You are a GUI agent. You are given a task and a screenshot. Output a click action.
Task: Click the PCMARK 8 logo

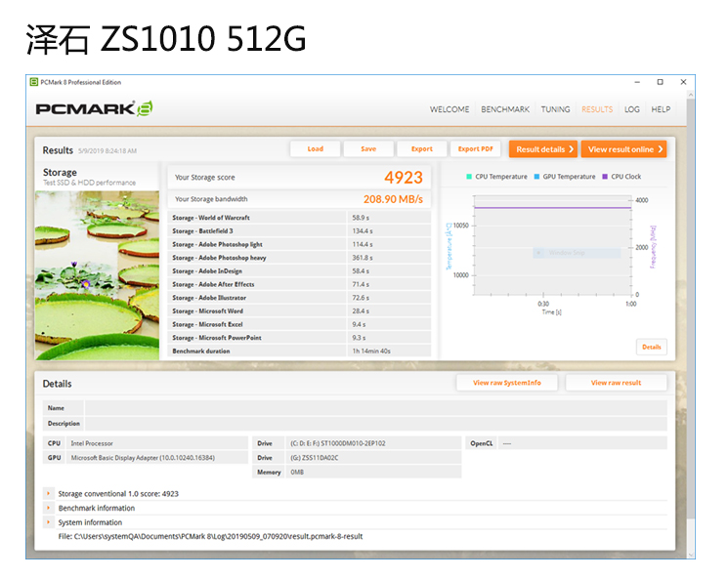(x=94, y=108)
